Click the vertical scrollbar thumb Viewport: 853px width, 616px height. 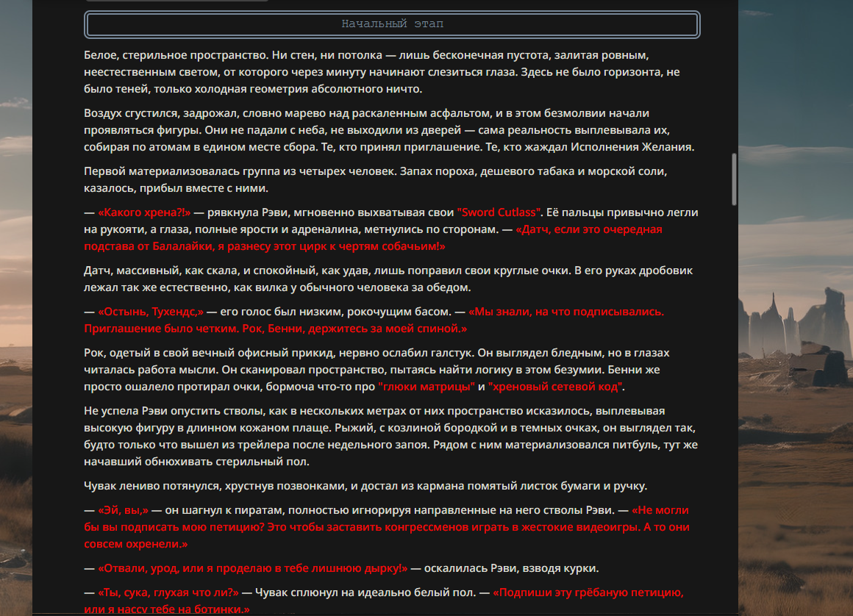pyautogui.click(x=734, y=179)
